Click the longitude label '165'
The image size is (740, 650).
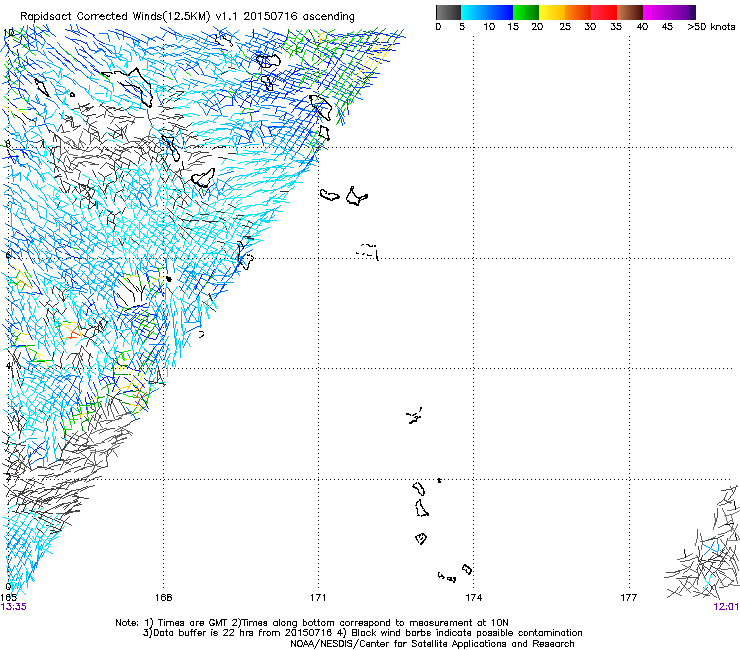pyautogui.click(x=8, y=598)
